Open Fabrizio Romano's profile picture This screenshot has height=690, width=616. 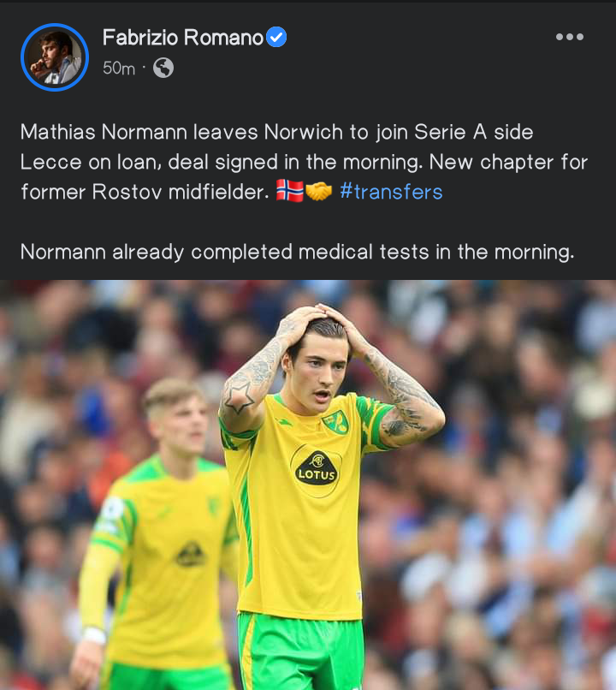tap(55, 57)
